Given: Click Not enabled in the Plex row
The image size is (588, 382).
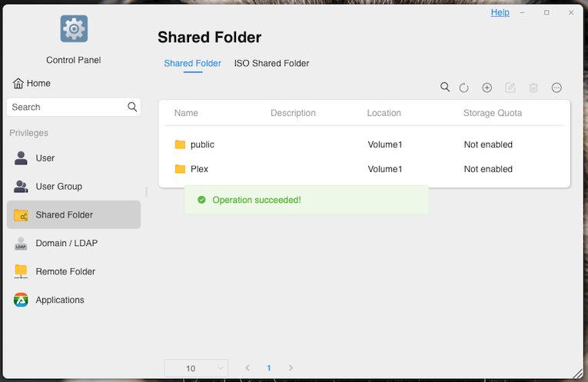Looking at the screenshot, I should [x=488, y=169].
